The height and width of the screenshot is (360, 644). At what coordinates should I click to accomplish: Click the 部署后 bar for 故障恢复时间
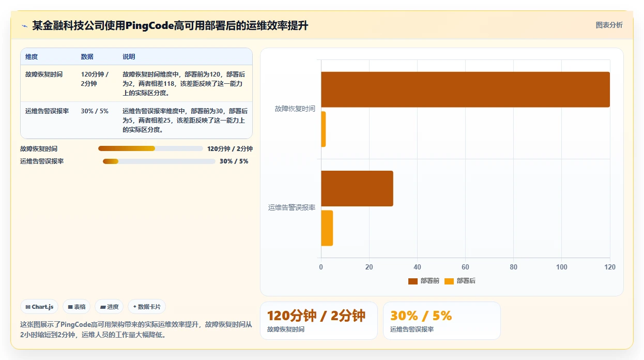click(324, 129)
